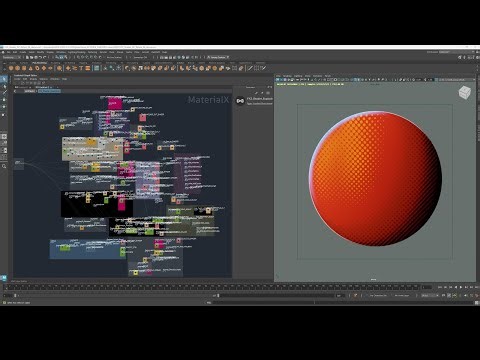The width and height of the screenshot is (480, 360).
Task: Activate the Scale tool in toolbox
Action: click(x=4, y=114)
